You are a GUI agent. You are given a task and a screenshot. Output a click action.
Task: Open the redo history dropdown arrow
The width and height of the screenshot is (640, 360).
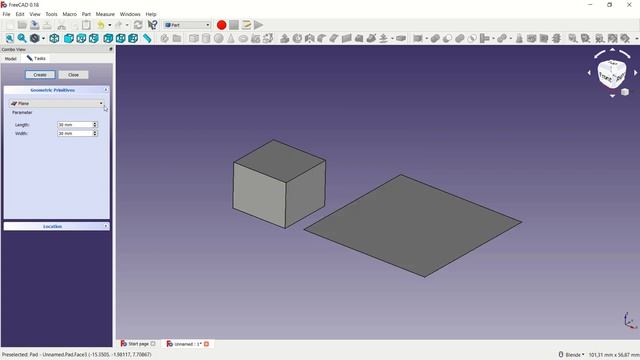[x=127, y=25]
